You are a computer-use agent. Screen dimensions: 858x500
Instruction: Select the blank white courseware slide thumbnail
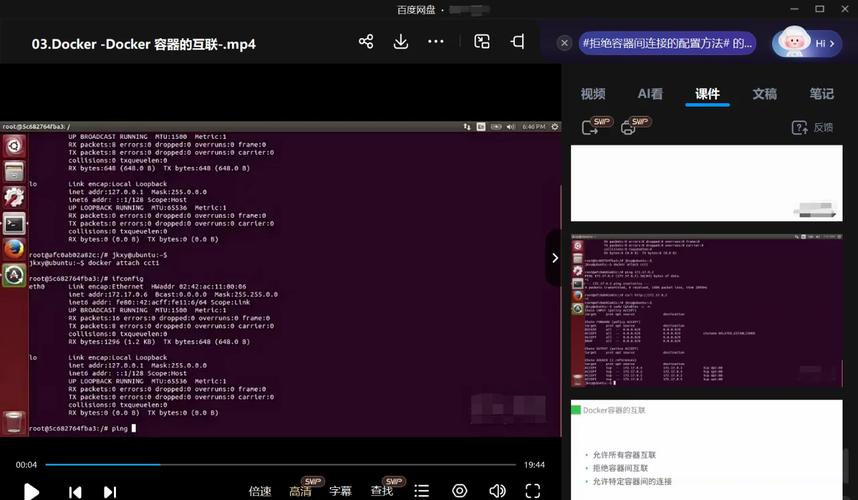tap(706, 183)
